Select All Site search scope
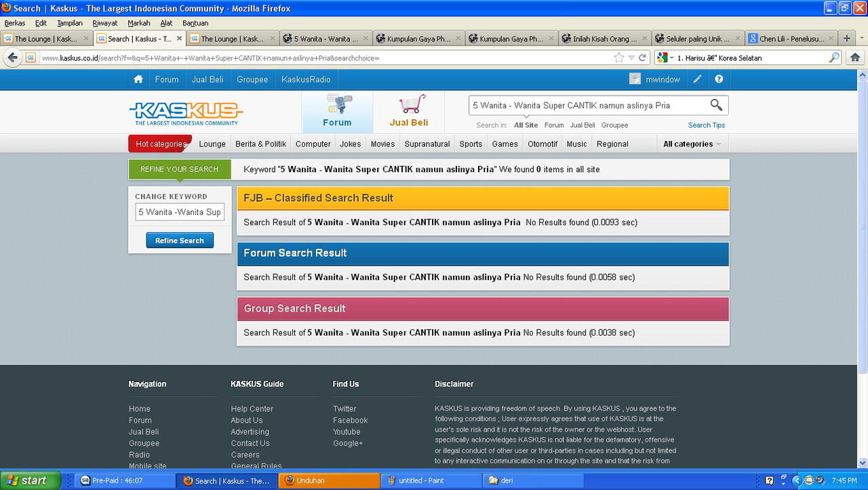The height and width of the screenshot is (490, 868). tap(526, 125)
